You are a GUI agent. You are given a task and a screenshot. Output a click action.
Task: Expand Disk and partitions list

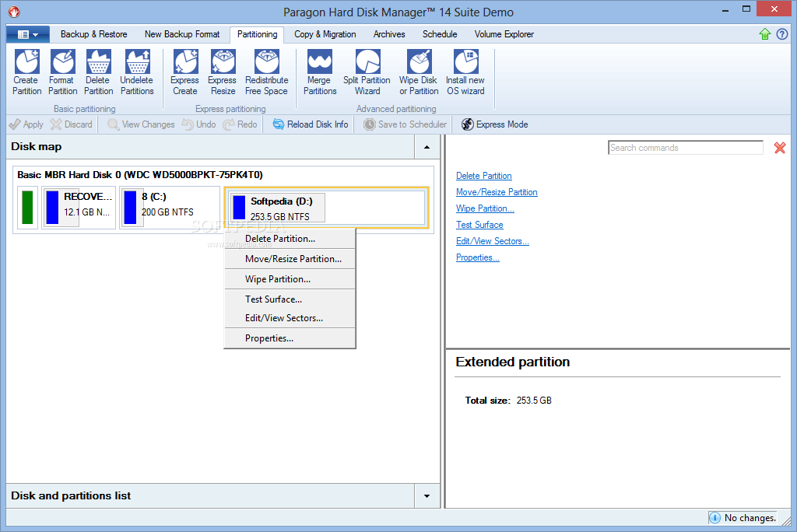pyautogui.click(x=427, y=496)
